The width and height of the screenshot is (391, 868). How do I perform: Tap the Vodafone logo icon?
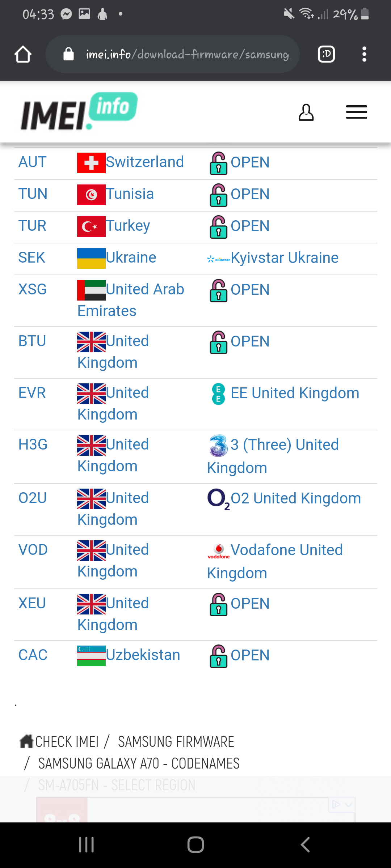pyautogui.click(x=218, y=551)
